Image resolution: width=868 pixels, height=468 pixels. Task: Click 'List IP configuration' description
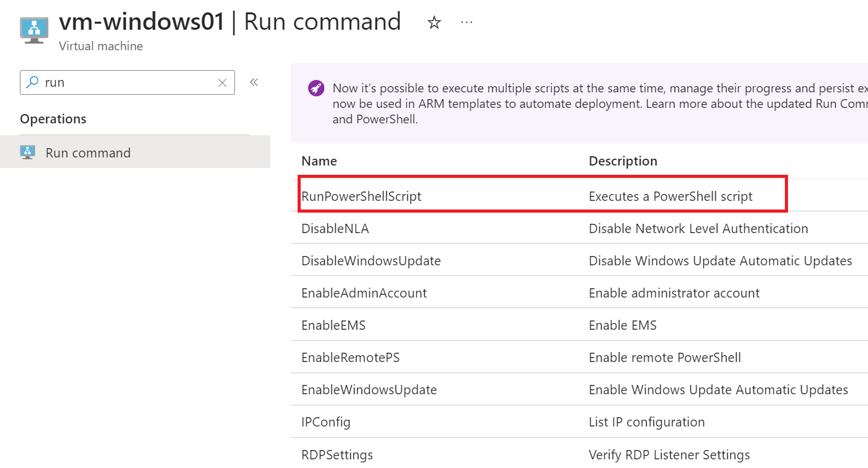[647, 422]
